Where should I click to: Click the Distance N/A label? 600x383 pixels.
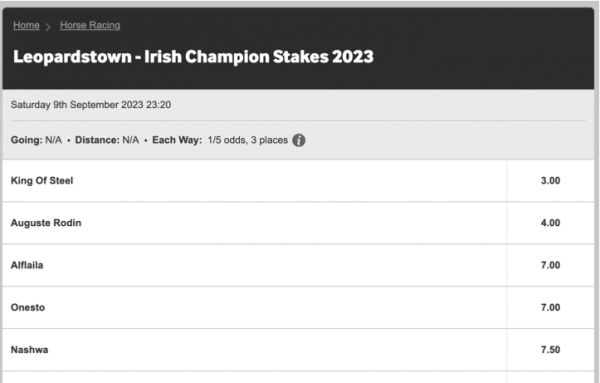107,140
